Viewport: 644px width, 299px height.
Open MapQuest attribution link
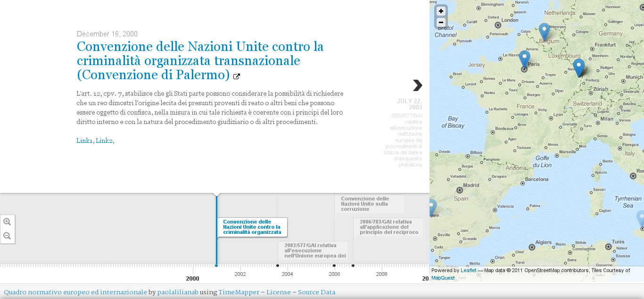point(443,278)
